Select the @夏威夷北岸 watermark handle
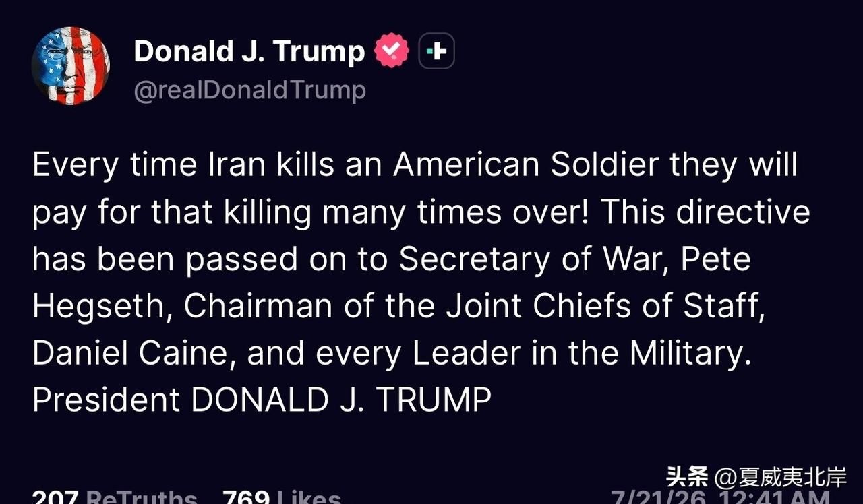 [780, 477]
